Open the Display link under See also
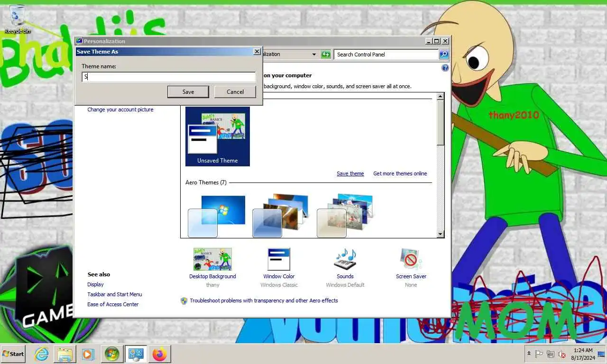The image size is (607, 364). pyautogui.click(x=95, y=284)
